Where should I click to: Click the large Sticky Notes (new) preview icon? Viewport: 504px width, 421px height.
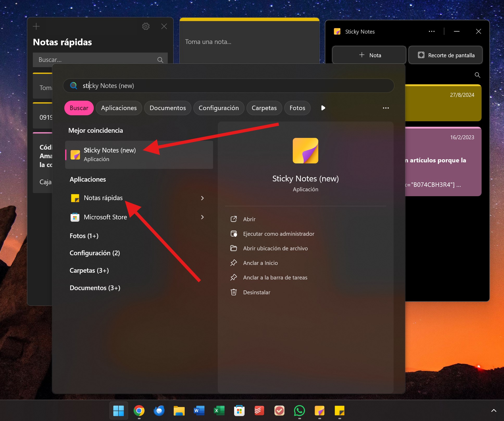[x=306, y=151]
